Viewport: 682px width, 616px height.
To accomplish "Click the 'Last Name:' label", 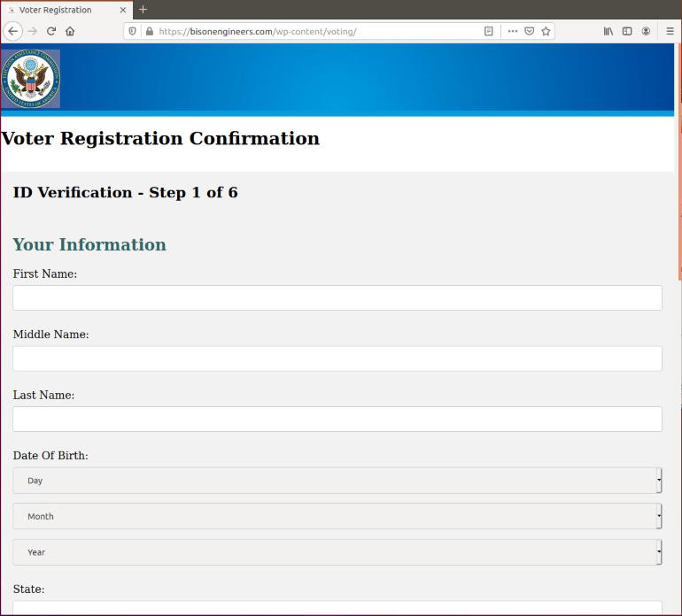I will pyautogui.click(x=43, y=395).
